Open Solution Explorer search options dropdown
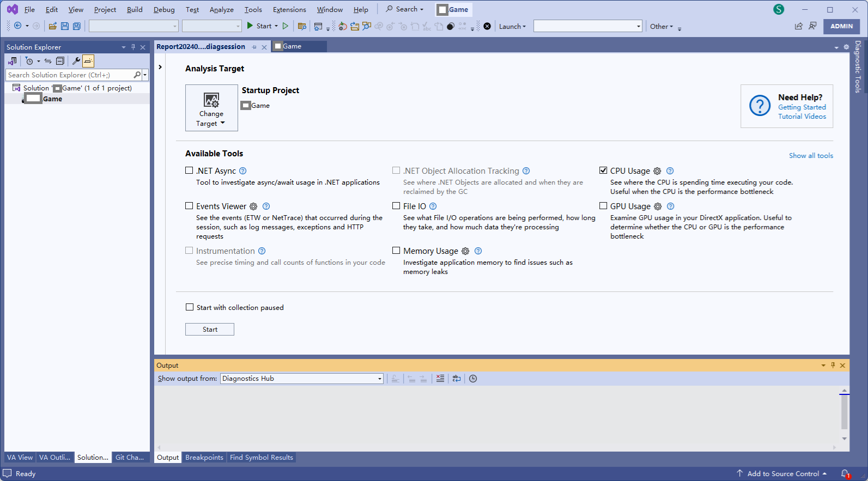The image size is (868, 481). 145,75
